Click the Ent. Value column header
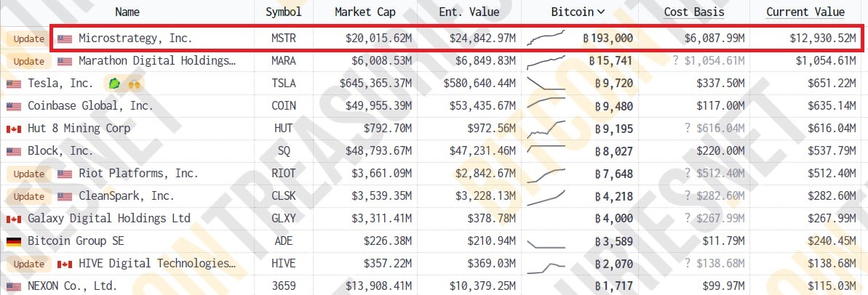This screenshot has height=295, width=868. point(469,12)
